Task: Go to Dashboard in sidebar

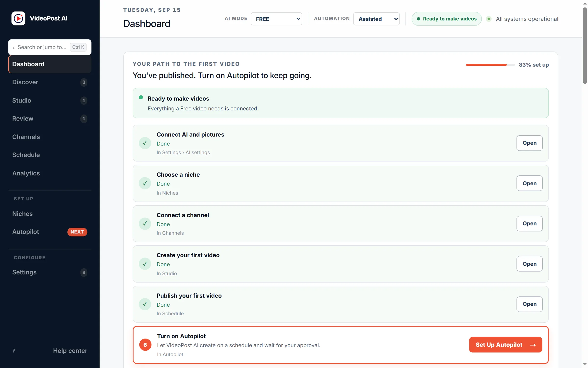Action: (50, 64)
